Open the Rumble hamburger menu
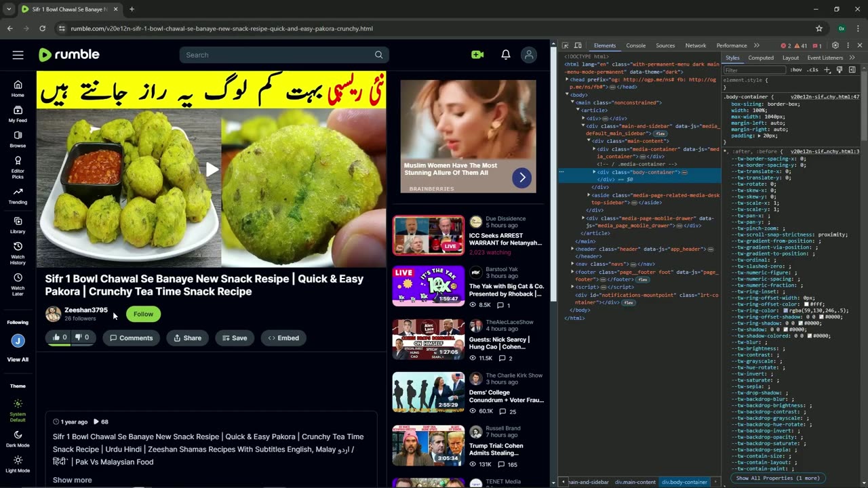Screen dimensions: 868x488 pyautogui.click(x=18, y=55)
